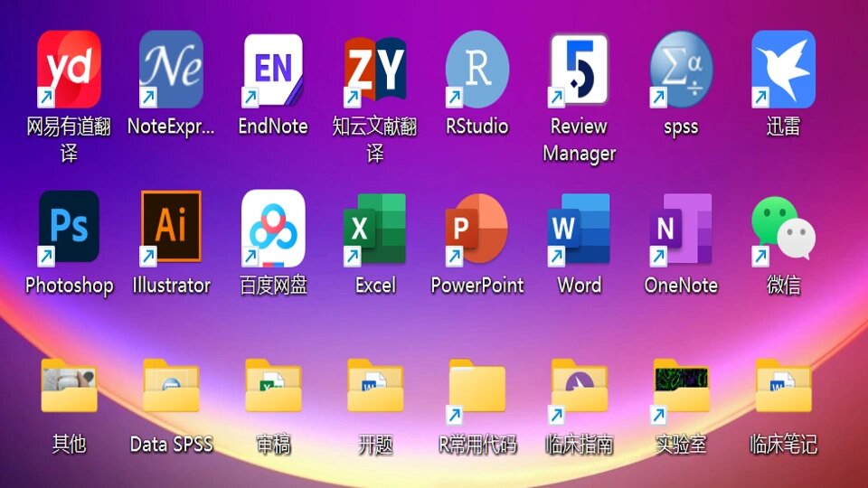
Task: Click the 'Word' label text
Action: tap(579, 286)
